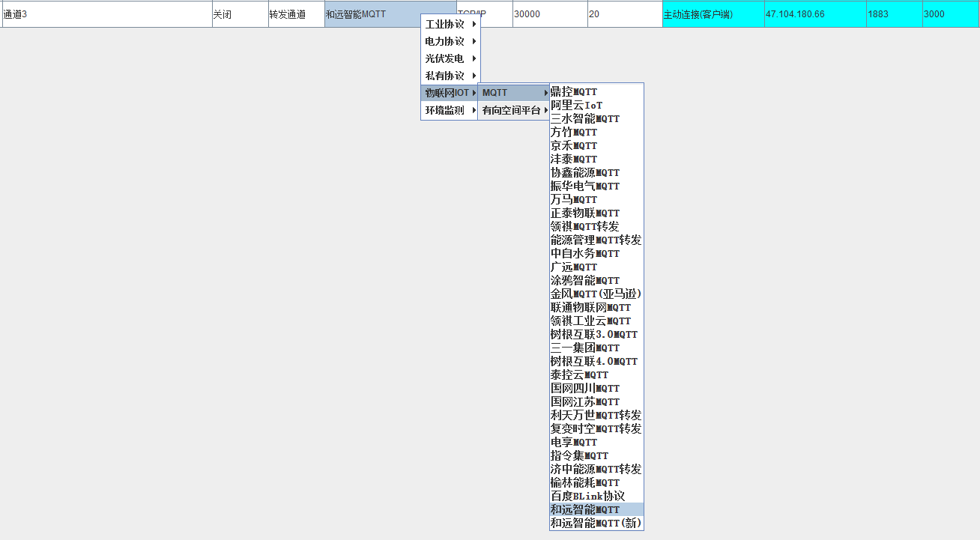Screen dimensions: 980x540
Task: Click the 关闭 status cell
Action: tap(241, 14)
